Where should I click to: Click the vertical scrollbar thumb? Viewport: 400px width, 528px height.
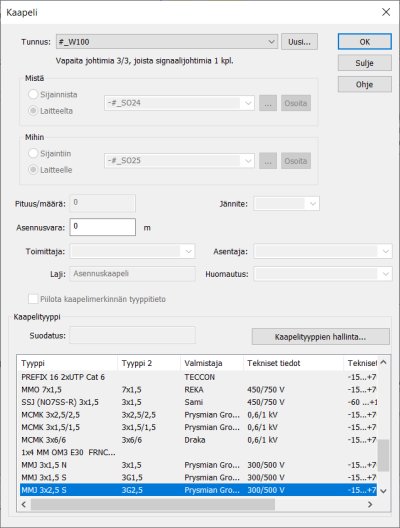pyautogui.click(x=383, y=455)
